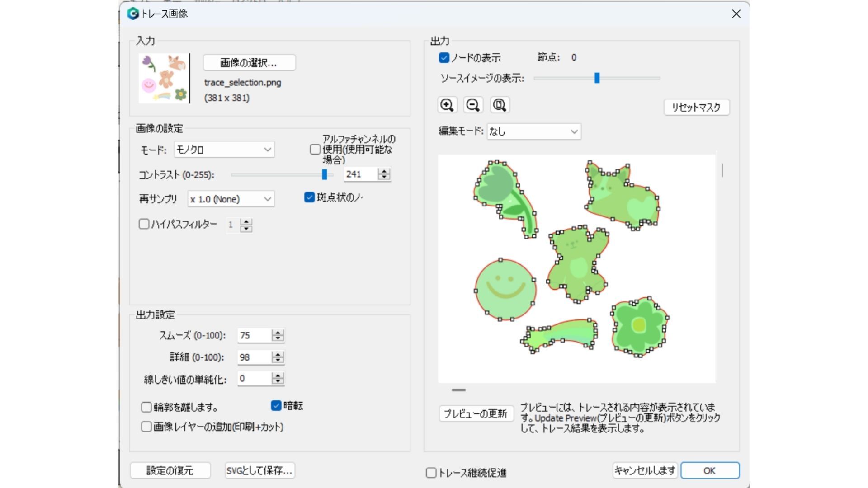Click the traced smiley face in preview
Screen dimensions: 868x488
(x=505, y=290)
